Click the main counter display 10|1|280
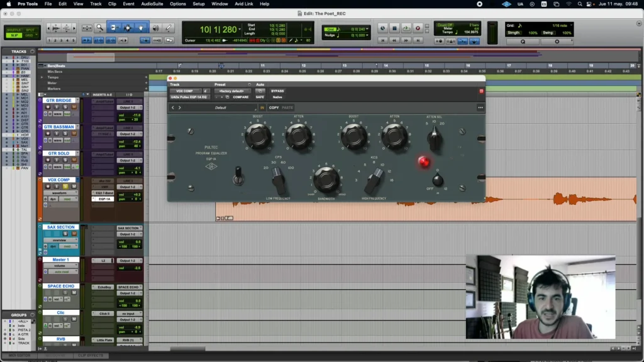 point(218,30)
